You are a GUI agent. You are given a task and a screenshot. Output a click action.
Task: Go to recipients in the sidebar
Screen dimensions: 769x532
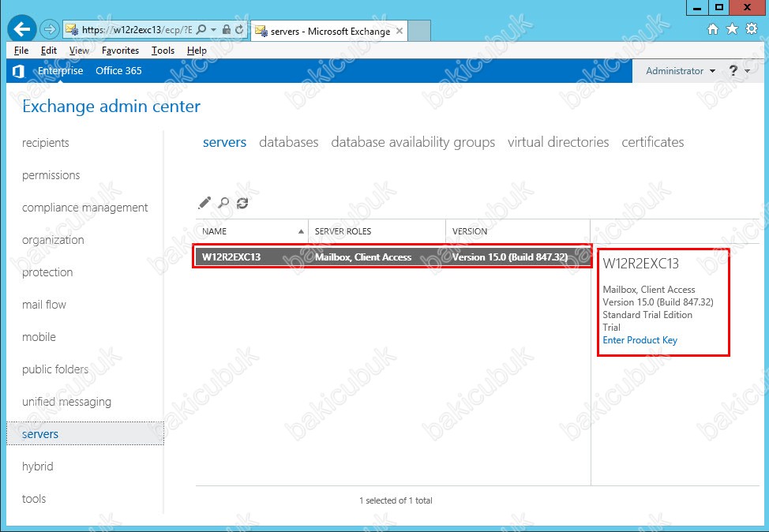(x=46, y=143)
